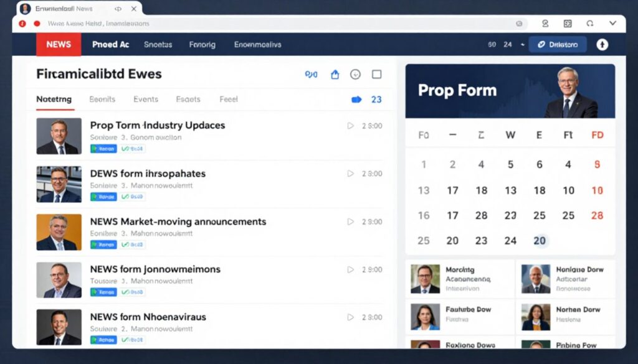638x364 pixels.
Task: Click the smiley circle icon near heading
Action: [355, 74]
